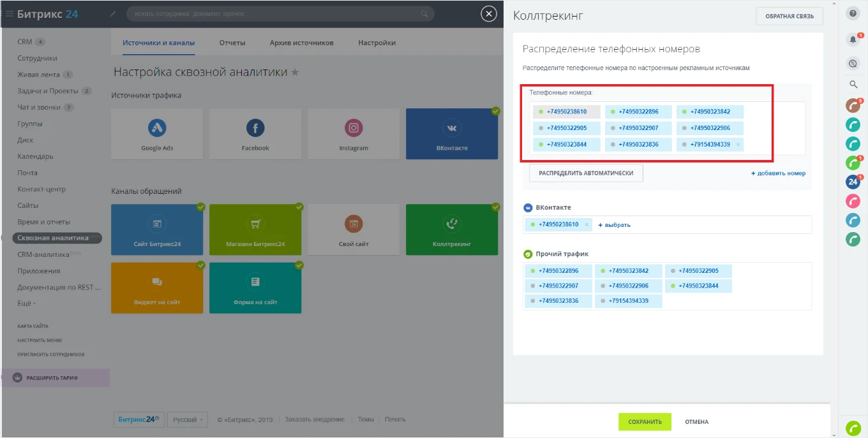Click the floating green phone button at bottom
868x438 pixels.
pos(853,428)
